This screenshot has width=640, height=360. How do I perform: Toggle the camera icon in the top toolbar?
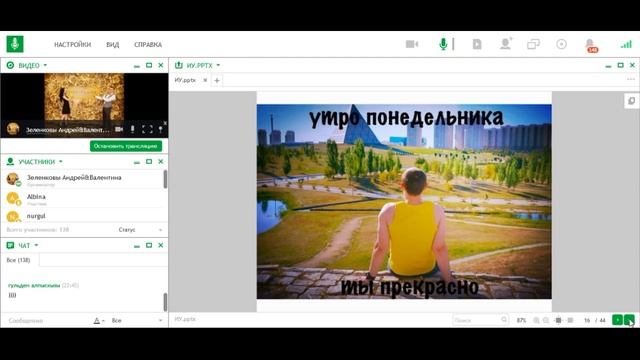pos(412,44)
